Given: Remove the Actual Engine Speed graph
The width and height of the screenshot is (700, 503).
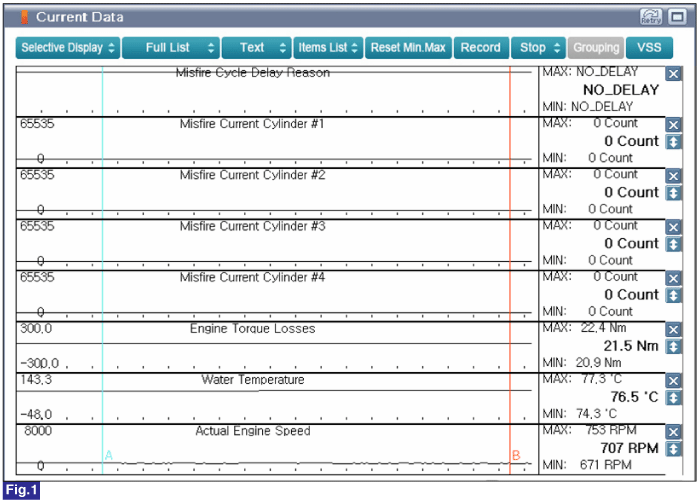Looking at the screenshot, I should tap(673, 432).
